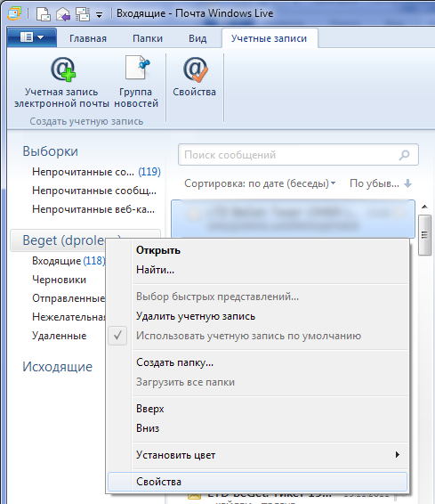Screen dimensions: 435x504
Task: Open Непрочитанные веб-ка... quick view
Action: click(x=93, y=209)
